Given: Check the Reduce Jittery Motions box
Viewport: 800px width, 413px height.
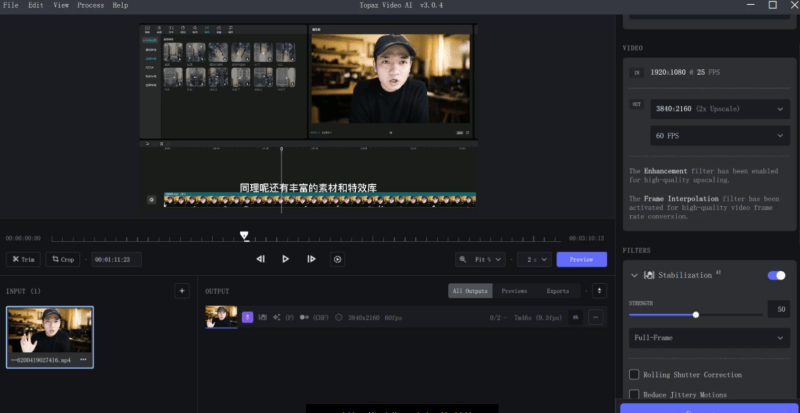Looking at the screenshot, I should [x=634, y=395].
